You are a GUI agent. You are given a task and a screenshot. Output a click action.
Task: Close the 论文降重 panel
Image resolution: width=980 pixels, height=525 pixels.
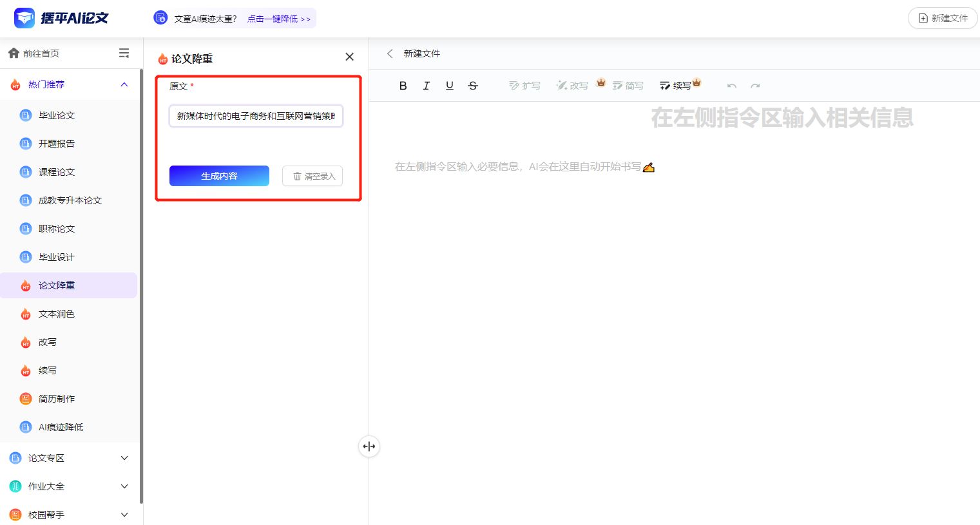pos(349,57)
